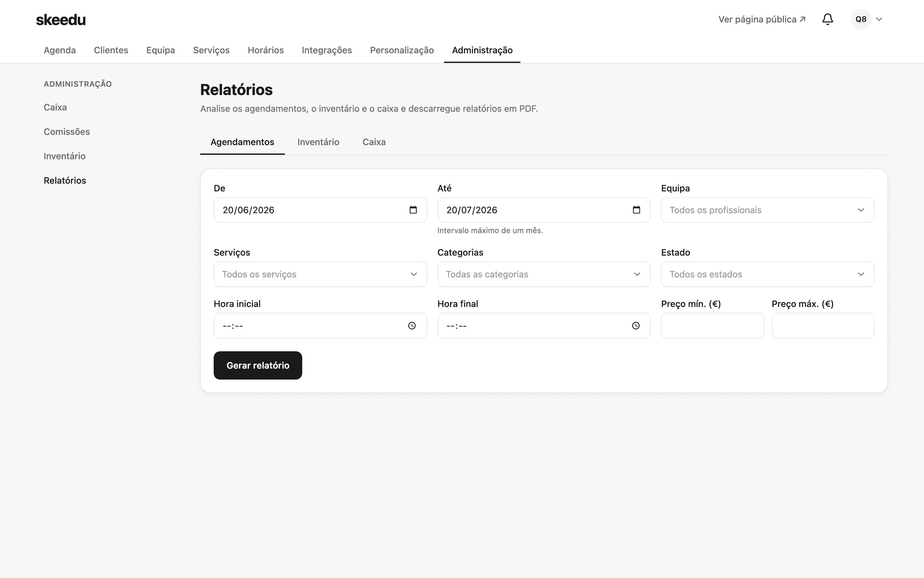The image size is (924, 578).
Task: Click the Preço máx. (€) field
Action: pos(823,326)
